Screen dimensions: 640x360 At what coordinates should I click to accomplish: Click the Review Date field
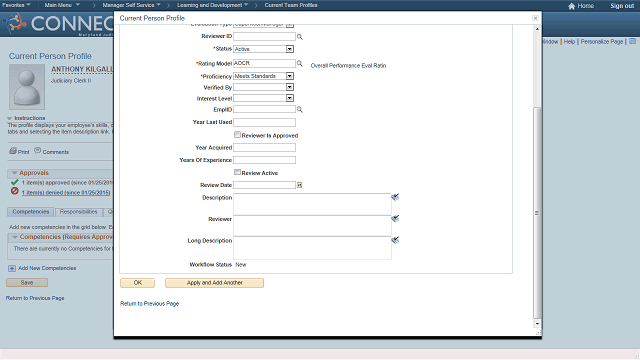[x=264, y=185]
